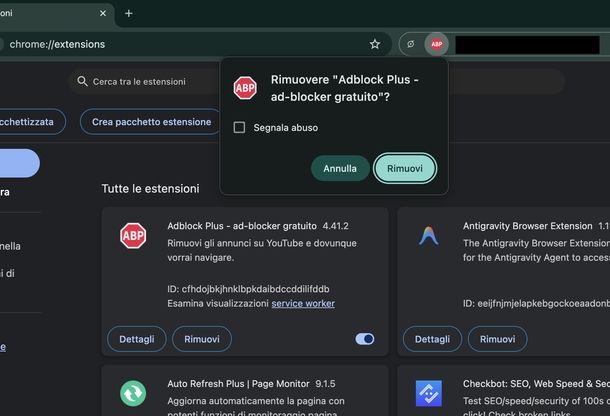Click Tutte le estensioni heading
610x416 pixels.
coord(150,189)
